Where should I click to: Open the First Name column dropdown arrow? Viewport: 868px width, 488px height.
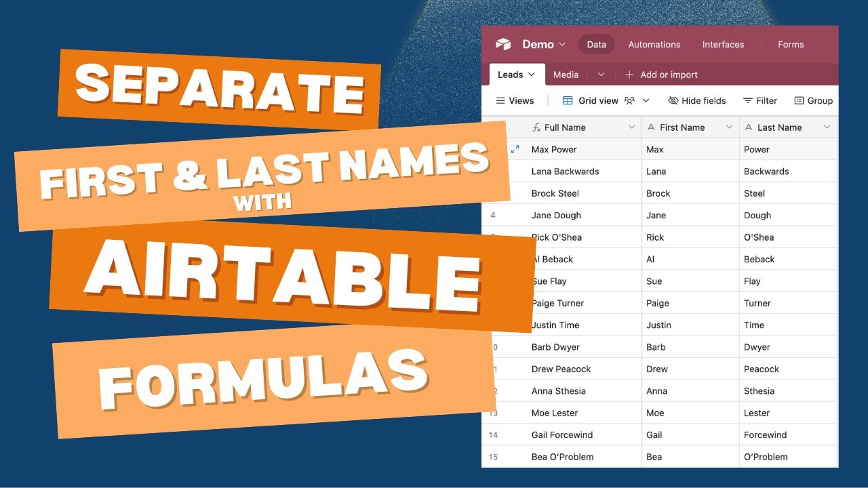(x=730, y=127)
